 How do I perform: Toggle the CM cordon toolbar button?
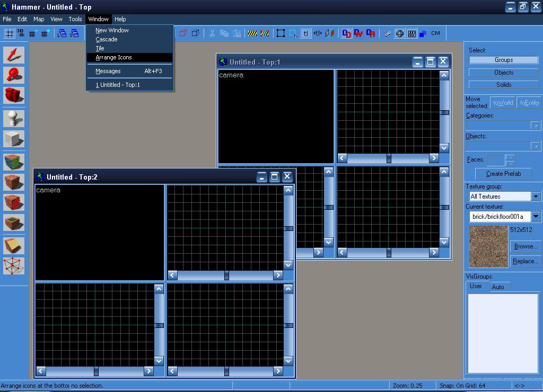pyautogui.click(x=435, y=33)
